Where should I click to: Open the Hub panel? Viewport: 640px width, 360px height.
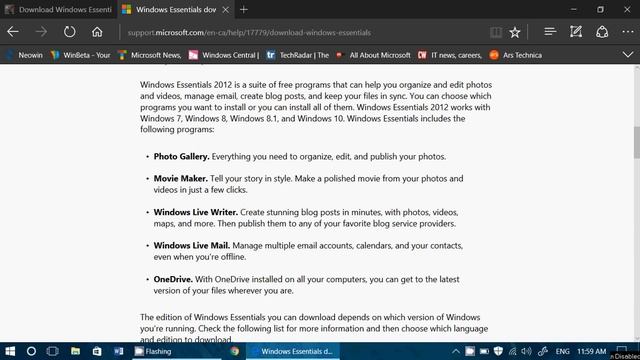click(550, 32)
